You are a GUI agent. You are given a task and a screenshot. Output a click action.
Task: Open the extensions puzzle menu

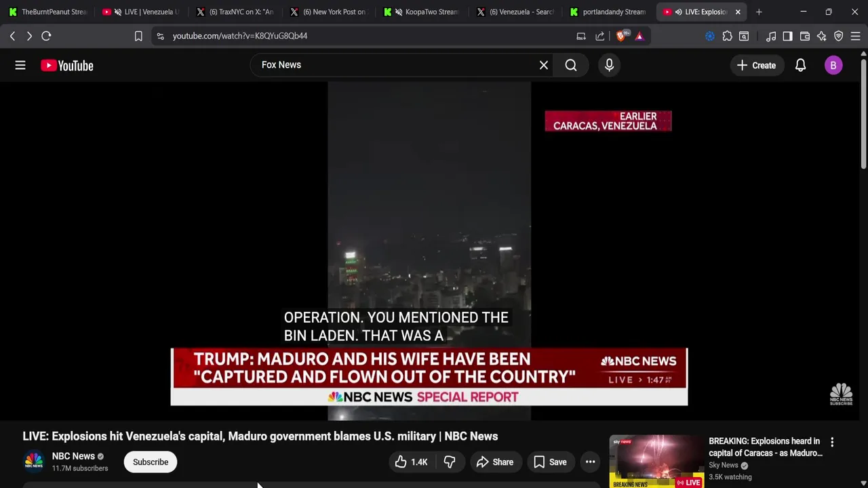click(x=728, y=36)
